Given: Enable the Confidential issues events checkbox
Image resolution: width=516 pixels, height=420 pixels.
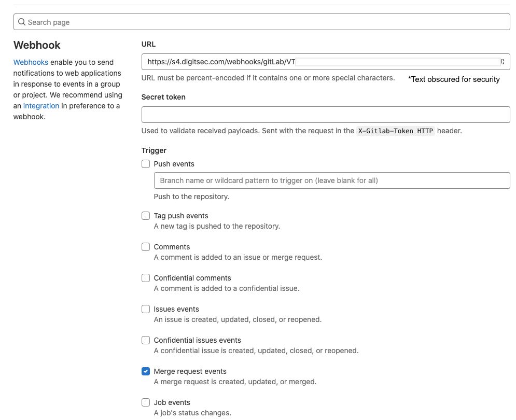Looking at the screenshot, I should point(145,340).
